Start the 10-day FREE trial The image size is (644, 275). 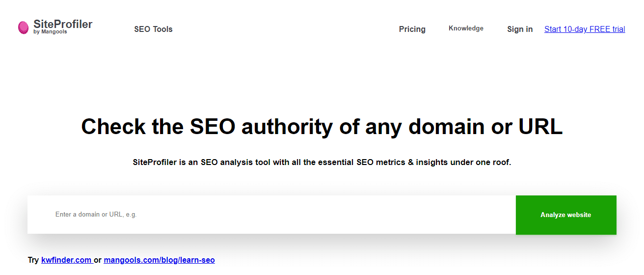click(x=585, y=29)
